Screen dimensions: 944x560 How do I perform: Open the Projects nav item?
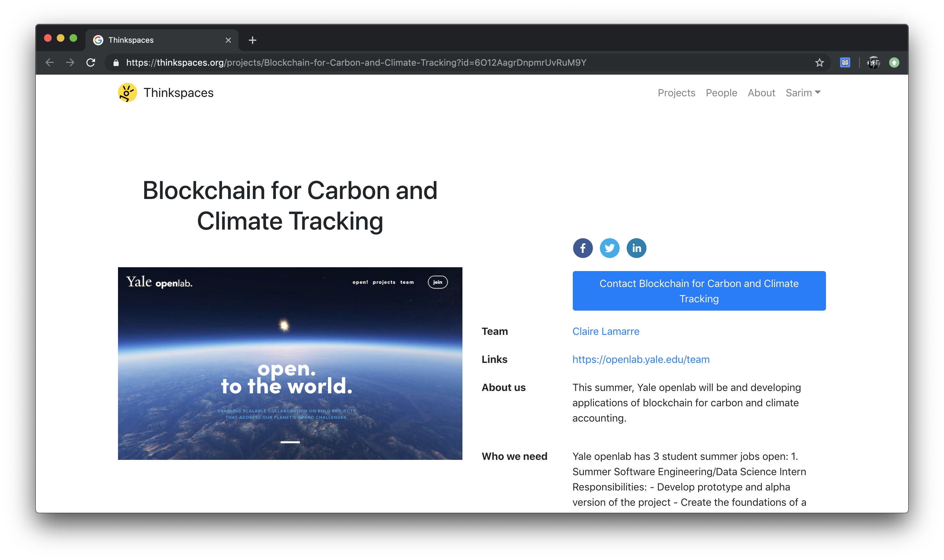tap(676, 93)
